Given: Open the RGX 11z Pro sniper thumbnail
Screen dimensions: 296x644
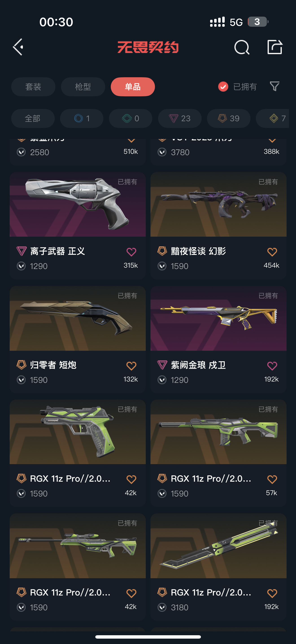Looking at the screenshot, I should (x=78, y=546).
